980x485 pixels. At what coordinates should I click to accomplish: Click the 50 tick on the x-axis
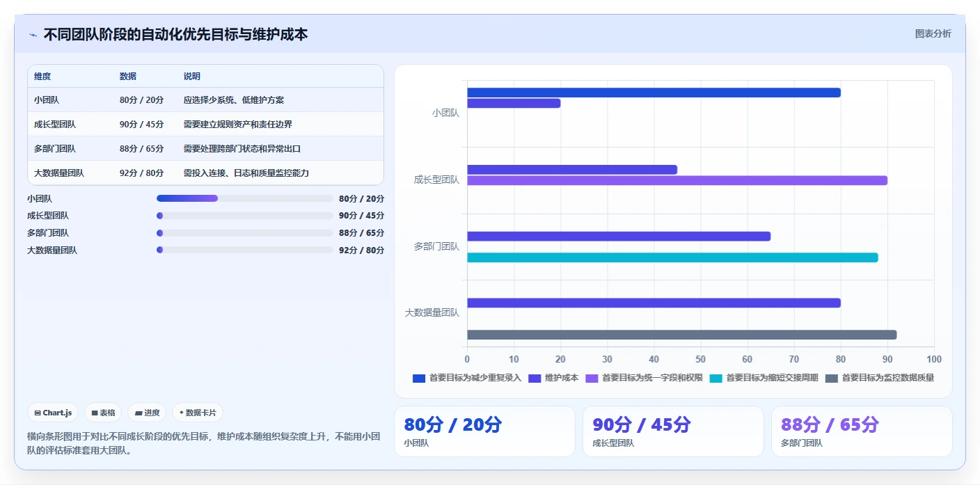[700, 359]
